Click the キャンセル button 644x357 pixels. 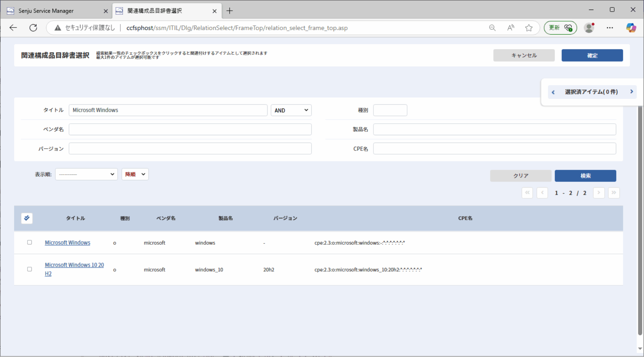click(x=524, y=55)
